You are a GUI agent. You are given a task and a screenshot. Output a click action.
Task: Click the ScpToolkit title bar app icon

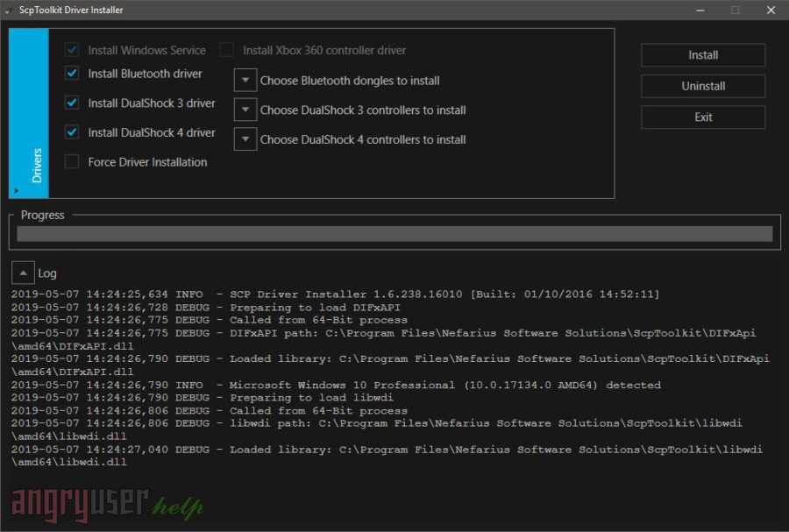8,11
